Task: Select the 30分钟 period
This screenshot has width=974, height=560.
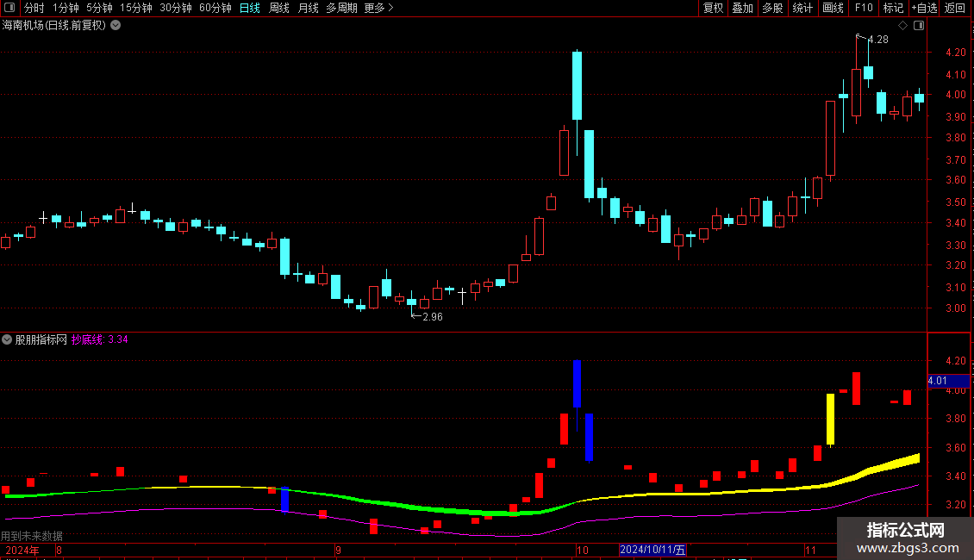Action: (175, 8)
